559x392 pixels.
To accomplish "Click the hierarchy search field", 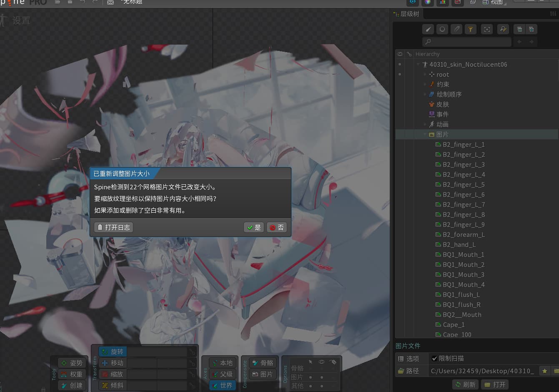I will click(466, 42).
